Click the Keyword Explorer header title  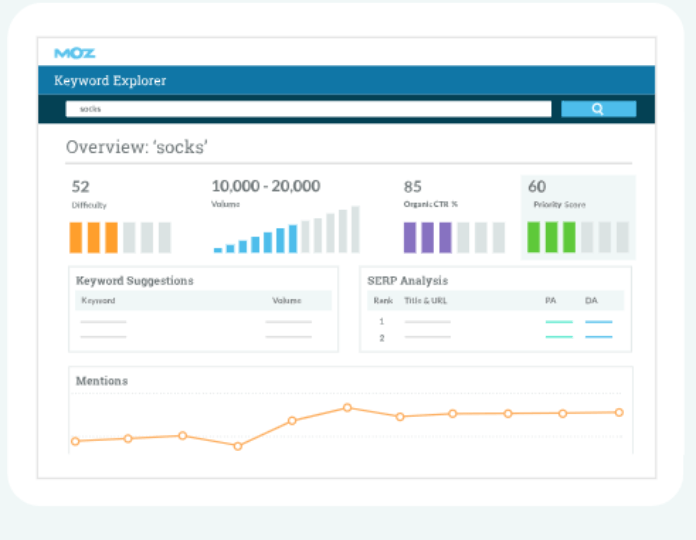(x=110, y=80)
